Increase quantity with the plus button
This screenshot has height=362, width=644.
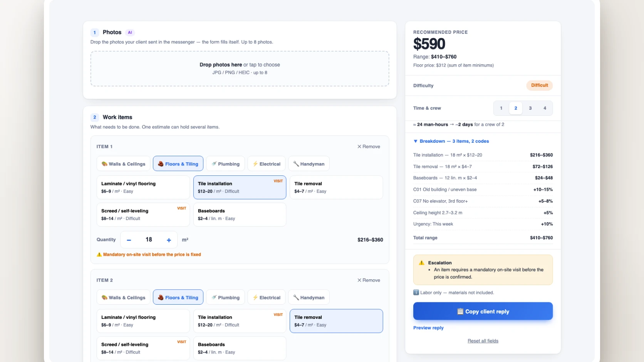pyautogui.click(x=169, y=240)
